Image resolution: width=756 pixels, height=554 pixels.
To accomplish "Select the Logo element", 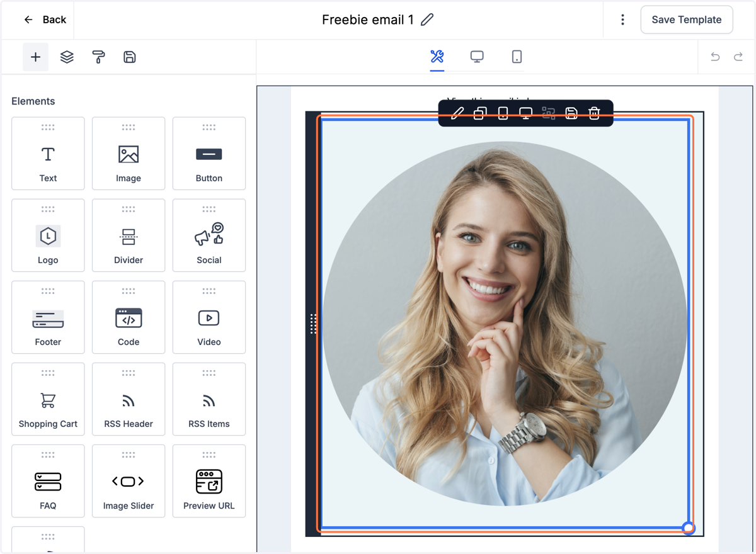I will pos(48,235).
